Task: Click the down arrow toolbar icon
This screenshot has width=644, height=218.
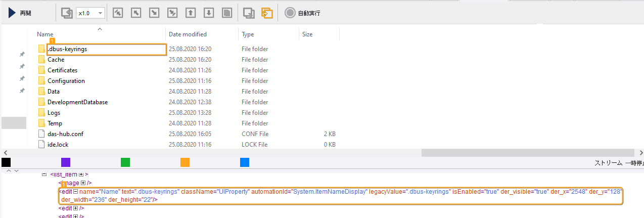Action: pos(209,13)
